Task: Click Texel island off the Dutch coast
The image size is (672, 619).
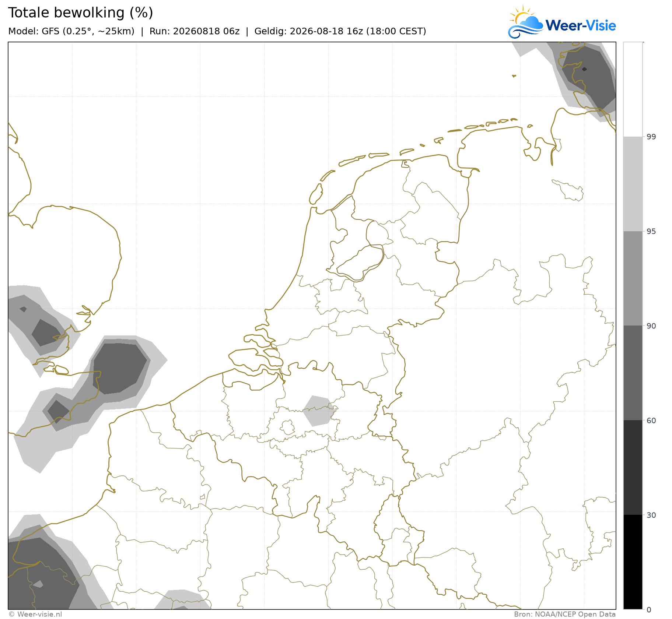Action: pos(316,194)
